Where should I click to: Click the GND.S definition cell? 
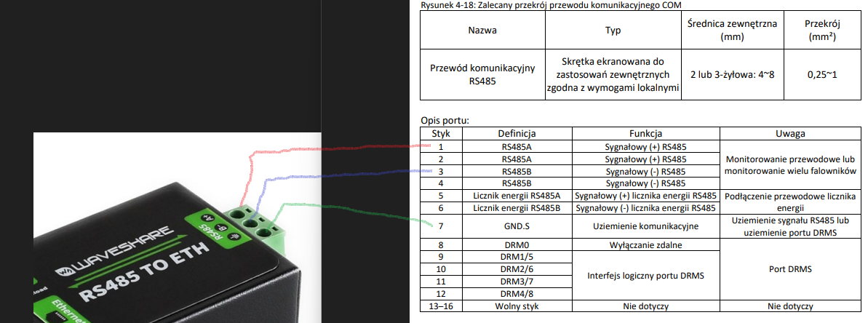pos(517,226)
